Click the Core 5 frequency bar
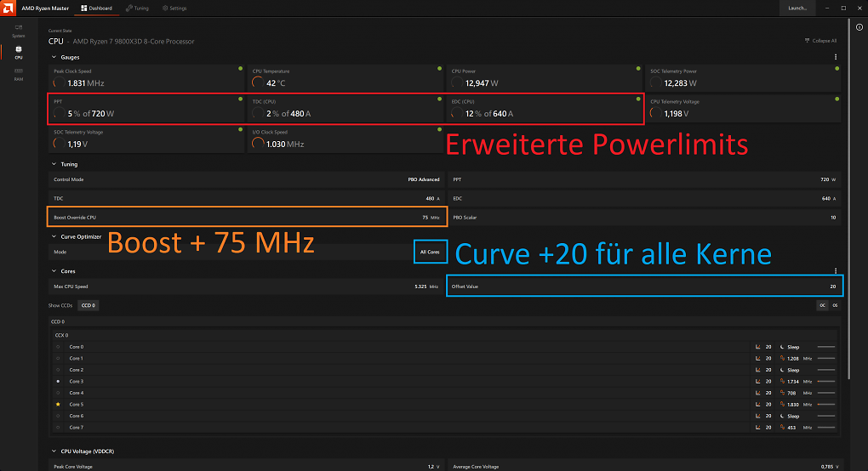Image resolution: width=868 pixels, height=471 pixels. pyautogui.click(x=826, y=404)
